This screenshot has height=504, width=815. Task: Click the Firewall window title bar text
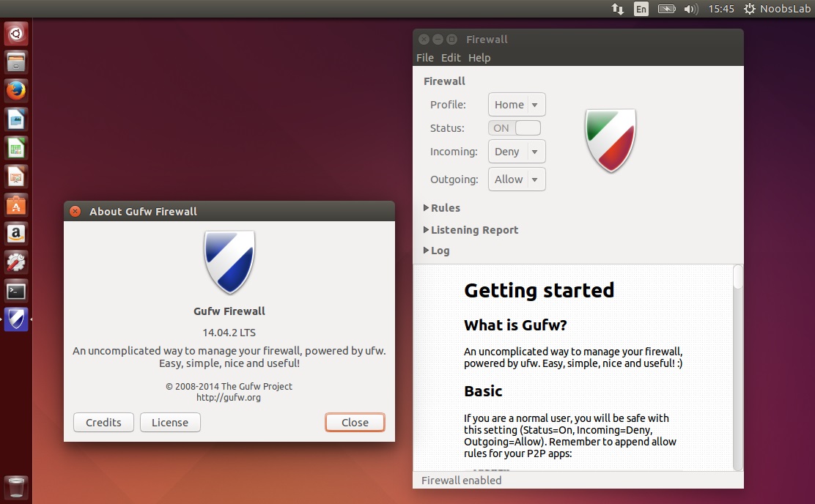(487, 40)
